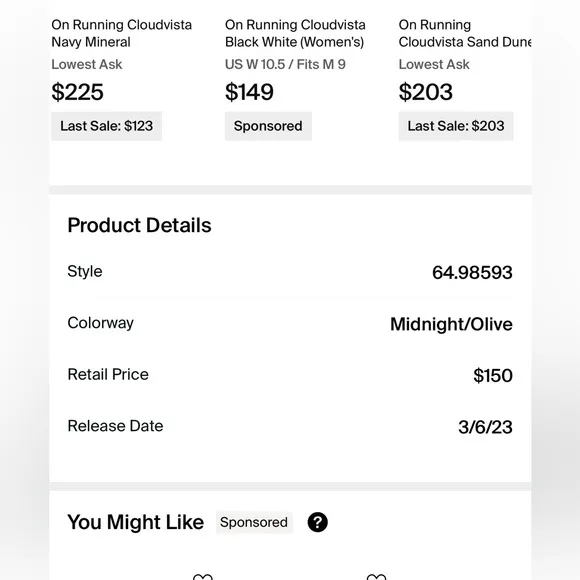580x580 pixels.
Task: Open Cloudvista Sand Dune listing
Action: tap(465, 33)
